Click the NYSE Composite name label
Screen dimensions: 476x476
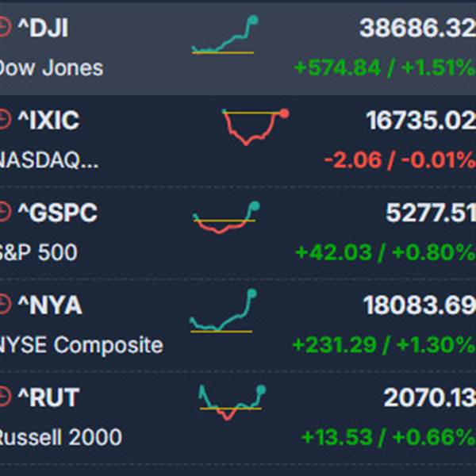click(82, 345)
